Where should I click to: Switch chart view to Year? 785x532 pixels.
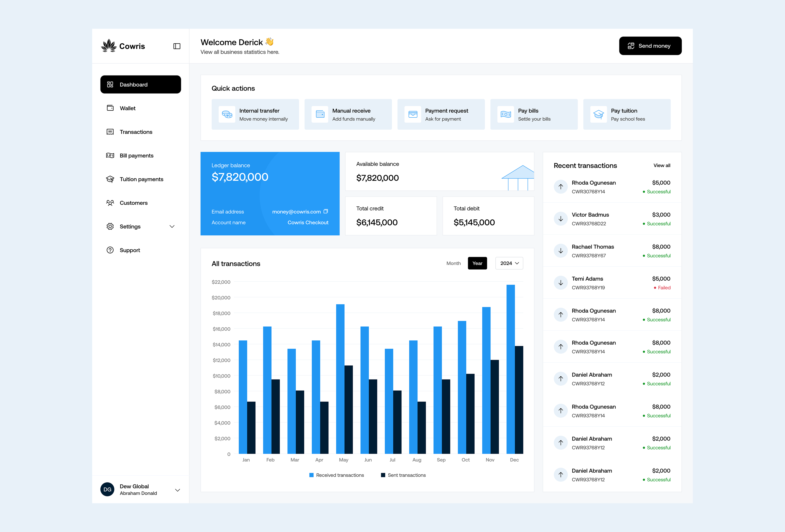point(477,264)
